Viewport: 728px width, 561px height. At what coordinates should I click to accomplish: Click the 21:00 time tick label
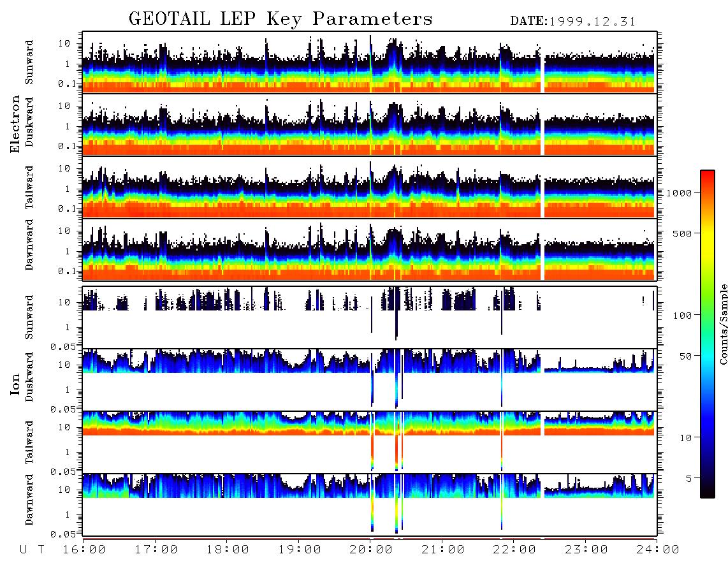point(444,550)
